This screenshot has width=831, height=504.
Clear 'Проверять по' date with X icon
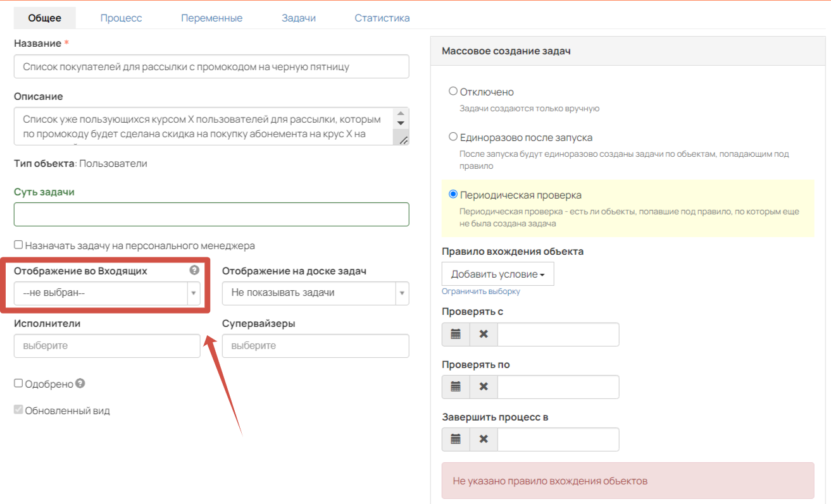(x=484, y=387)
